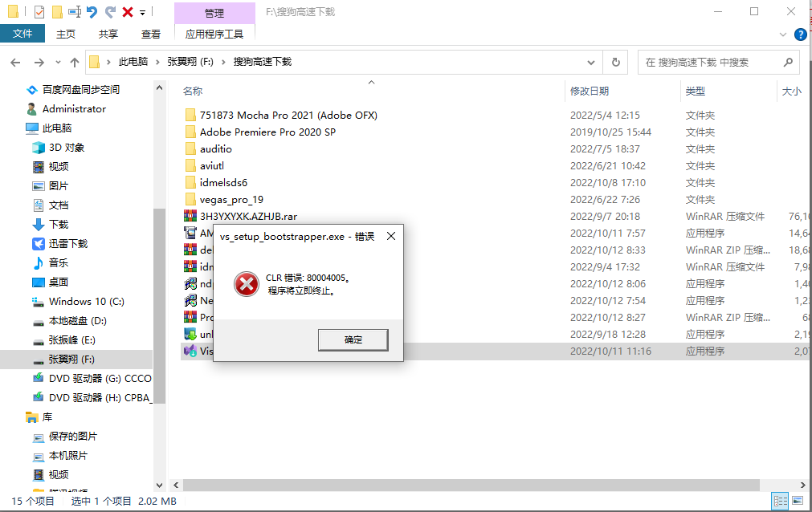The width and height of the screenshot is (812, 512).
Task: Go up one folder level arrow
Action: (x=75, y=62)
